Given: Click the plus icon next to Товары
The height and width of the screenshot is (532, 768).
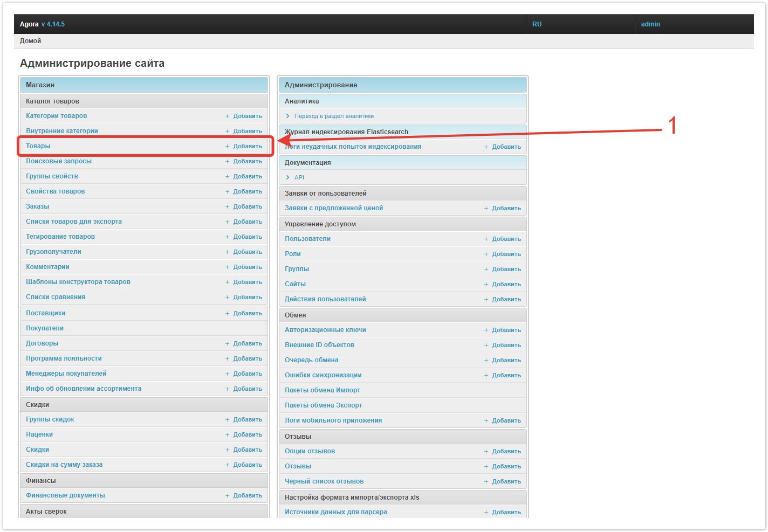Looking at the screenshot, I should [x=227, y=147].
